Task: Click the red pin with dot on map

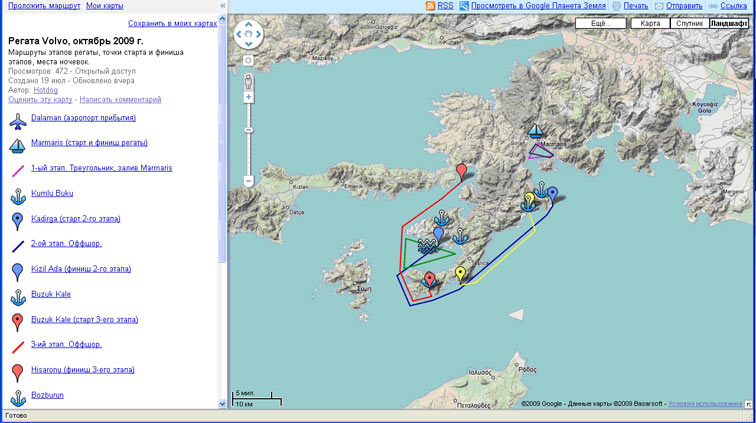Action: [429, 280]
